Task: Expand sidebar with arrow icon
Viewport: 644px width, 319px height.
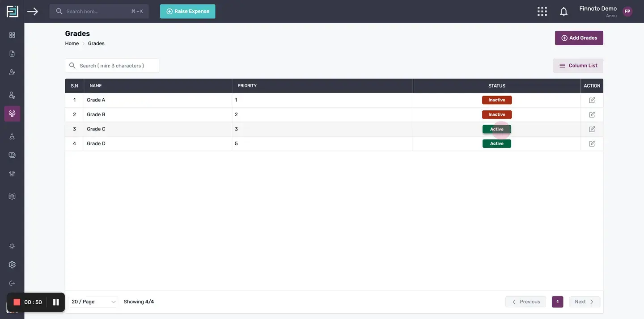Action: (33, 11)
